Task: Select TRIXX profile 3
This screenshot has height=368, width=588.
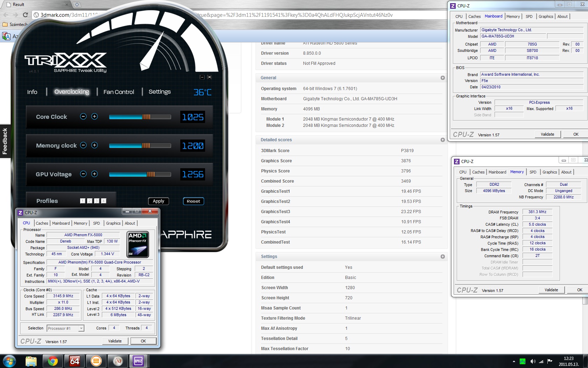Action: pos(97,201)
